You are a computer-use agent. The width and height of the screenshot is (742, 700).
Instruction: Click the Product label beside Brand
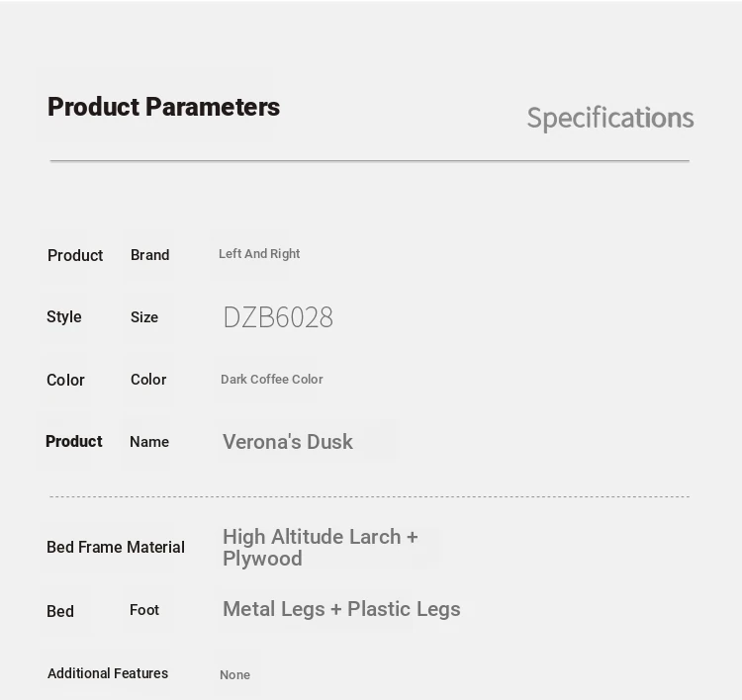click(x=75, y=255)
